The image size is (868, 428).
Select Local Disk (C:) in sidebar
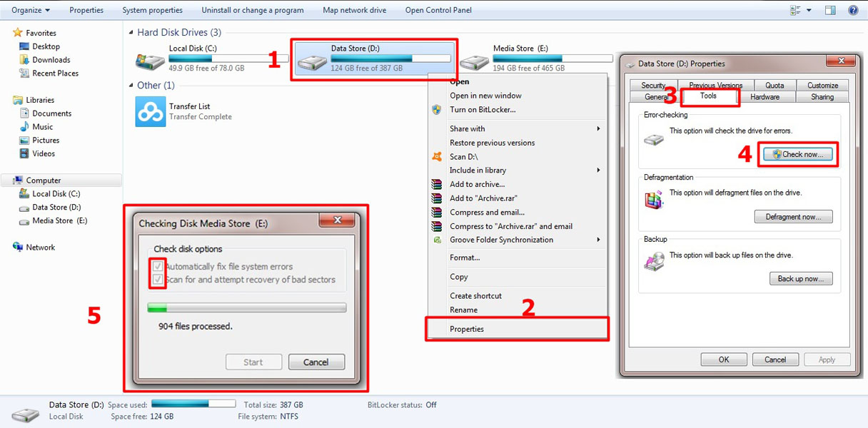56,194
